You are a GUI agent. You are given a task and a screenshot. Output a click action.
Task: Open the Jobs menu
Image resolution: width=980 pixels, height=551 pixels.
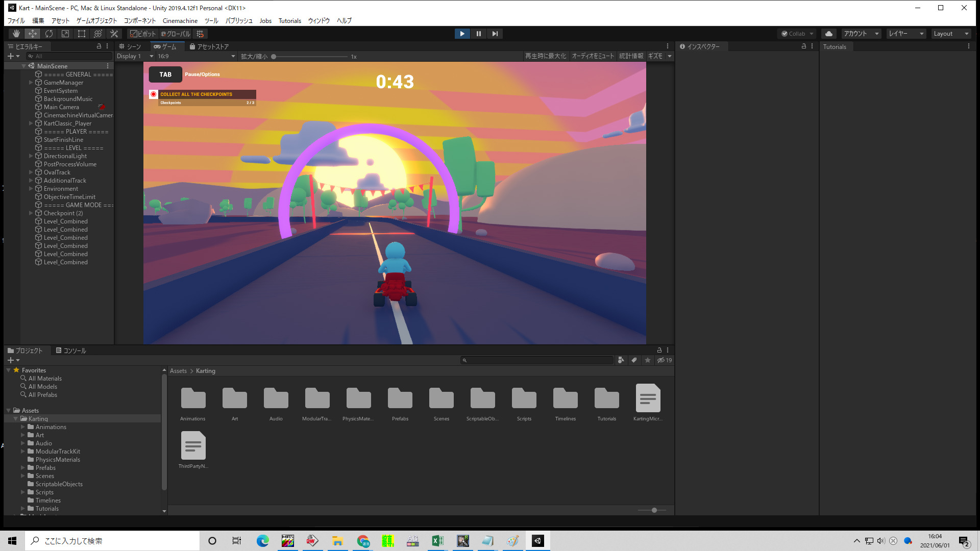265,21
